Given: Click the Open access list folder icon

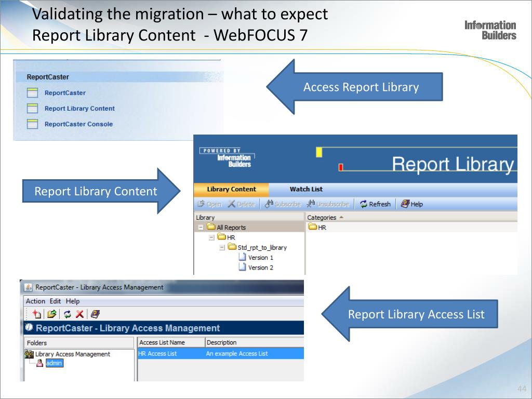Looking at the screenshot, I should coord(51,314).
